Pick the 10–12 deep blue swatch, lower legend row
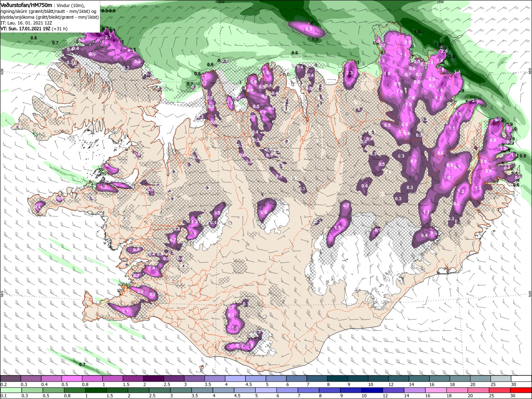 pos(372,390)
